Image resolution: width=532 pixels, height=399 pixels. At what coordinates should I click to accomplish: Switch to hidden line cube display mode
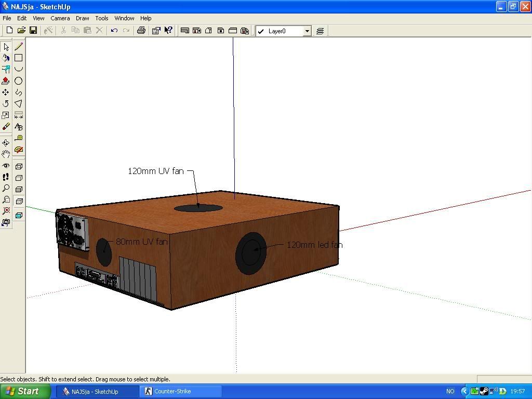[19, 178]
